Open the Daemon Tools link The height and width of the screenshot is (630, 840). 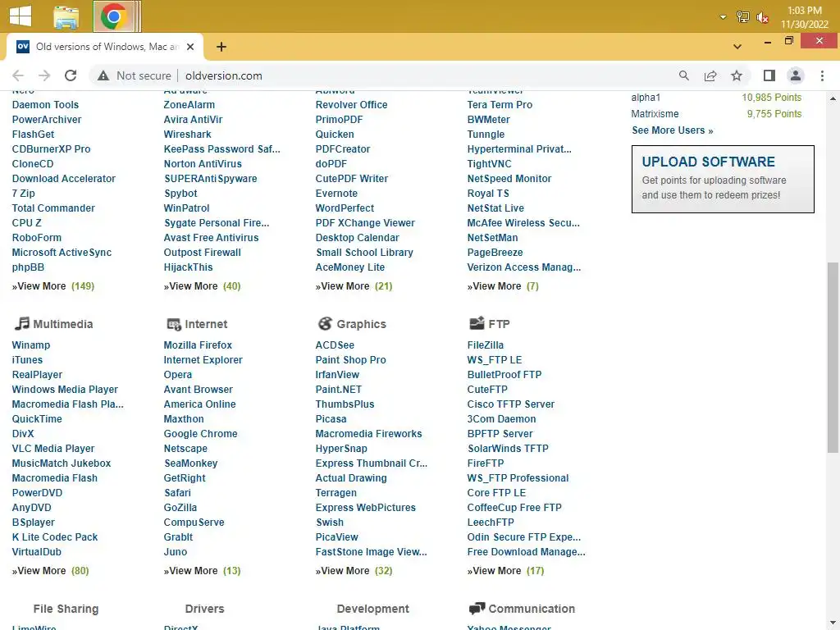click(46, 104)
